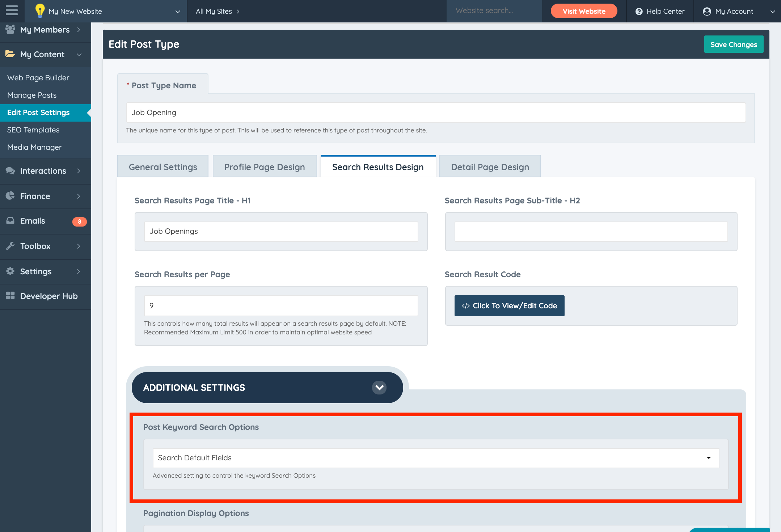Image resolution: width=781 pixels, height=532 pixels.
Task: Switch to the Detail Page Design tab
Action: coord(490,167)
